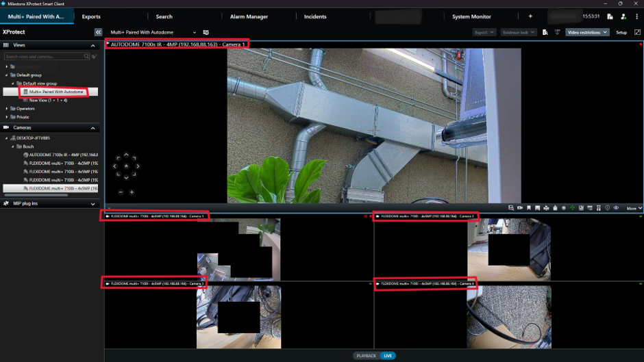This screenshot has height=362, width=644.
Task: Enter Setup mode
Action: coord(621,32)
